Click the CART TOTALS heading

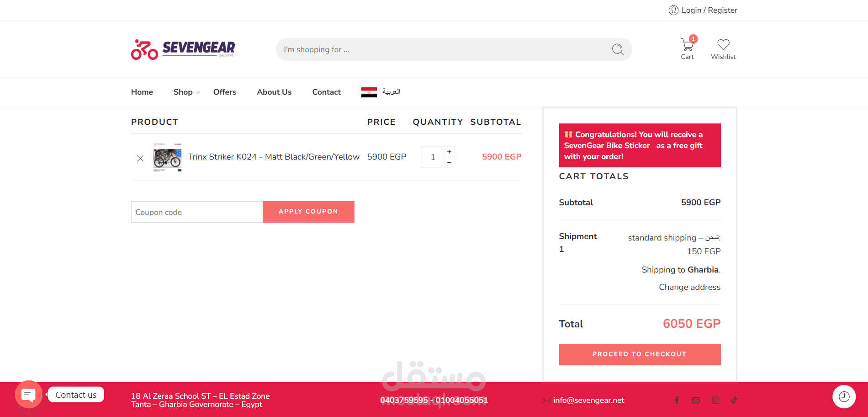[x=594, y=176]
